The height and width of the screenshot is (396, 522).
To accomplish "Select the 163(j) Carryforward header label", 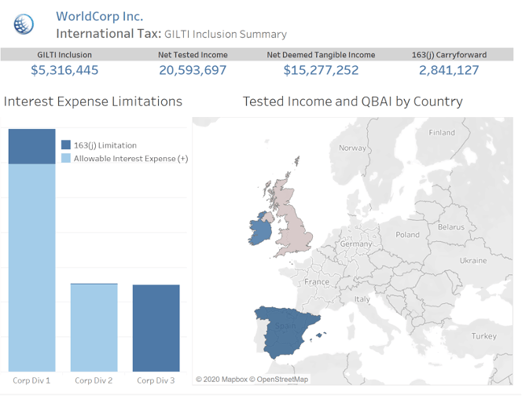I will (449, 55).
